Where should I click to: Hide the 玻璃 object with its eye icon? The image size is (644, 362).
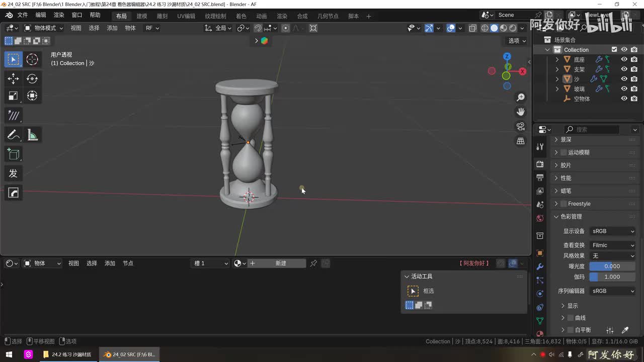pyautogui.click(x=624, y=89)
